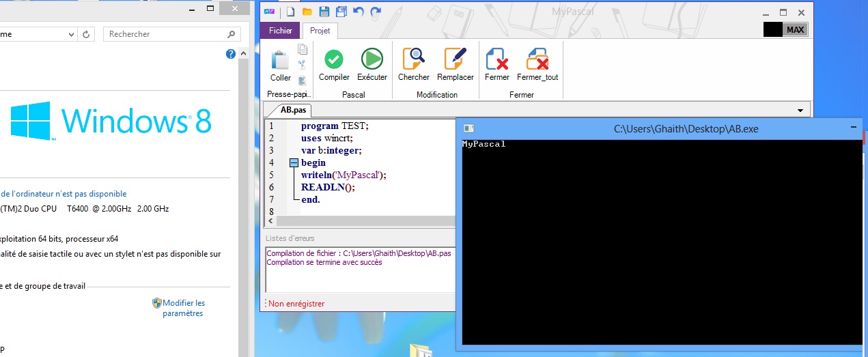Click the 'READLN();' code line
This screenshot has height=357, width=868.
(x=328, y=187)
